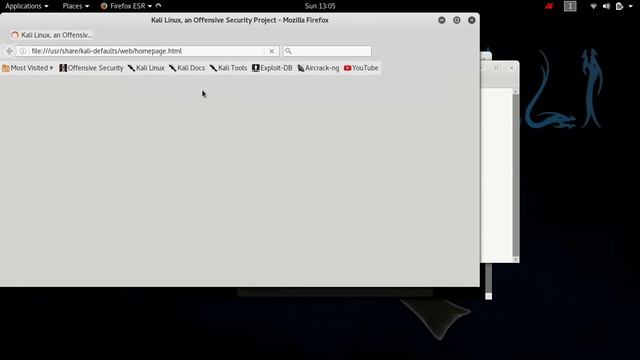Maximize the background window behind Firefox

point(496,68)
